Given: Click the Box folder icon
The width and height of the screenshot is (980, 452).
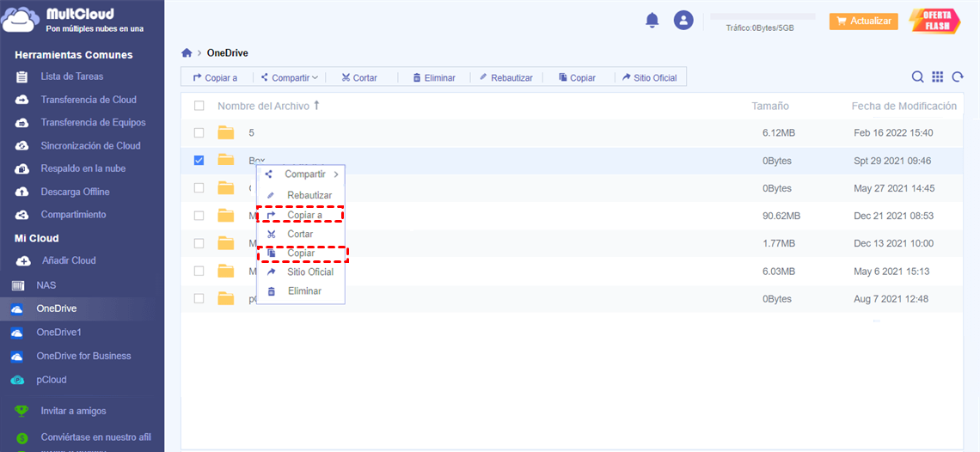Looking at the screenshot, I should coord(225,160).
